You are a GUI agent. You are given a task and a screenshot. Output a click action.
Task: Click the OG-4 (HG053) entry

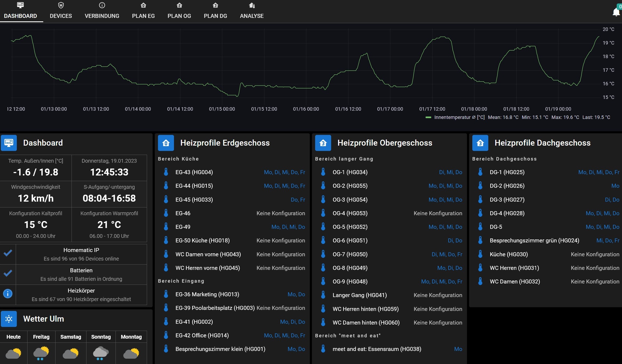350,213
